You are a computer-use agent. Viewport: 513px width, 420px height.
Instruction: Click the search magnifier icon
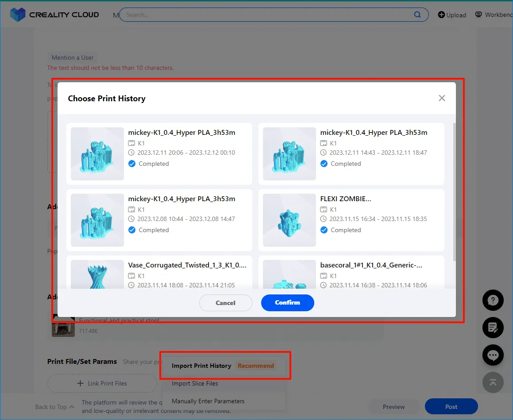pyautogui.click(x=417, y=15)
